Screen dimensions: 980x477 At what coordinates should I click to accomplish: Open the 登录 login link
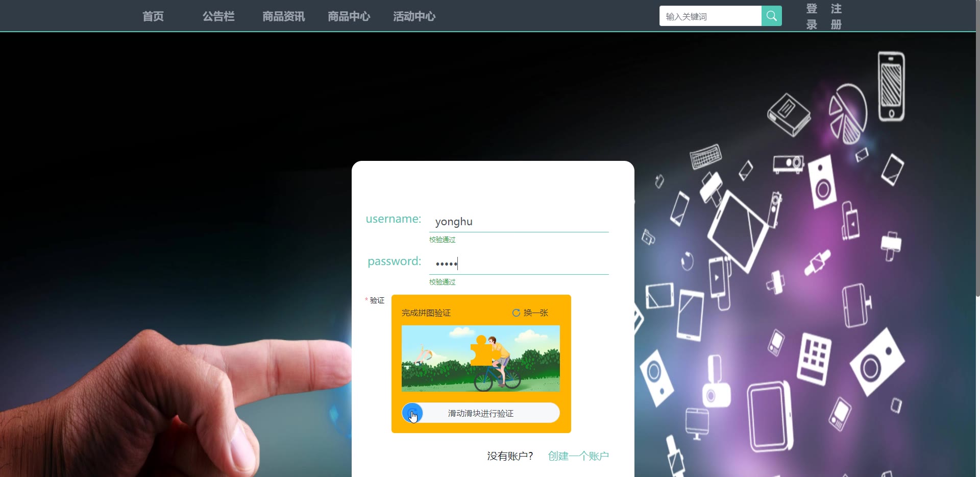[812, 16]
